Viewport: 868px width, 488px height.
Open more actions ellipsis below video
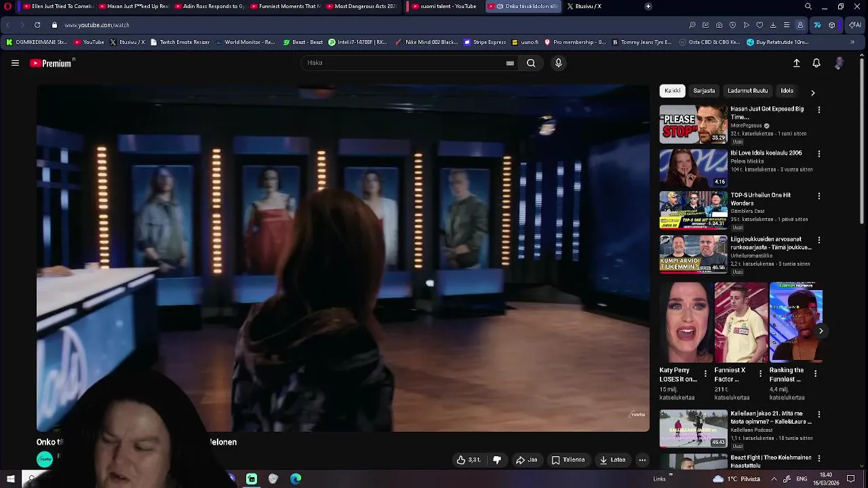(x=642, y=460)
